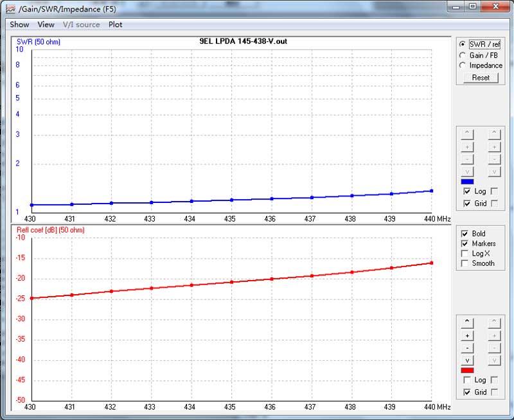The image size is (514, 420).
Task: Click left-column down arrow in Refl coef controls
Action: 467,360
